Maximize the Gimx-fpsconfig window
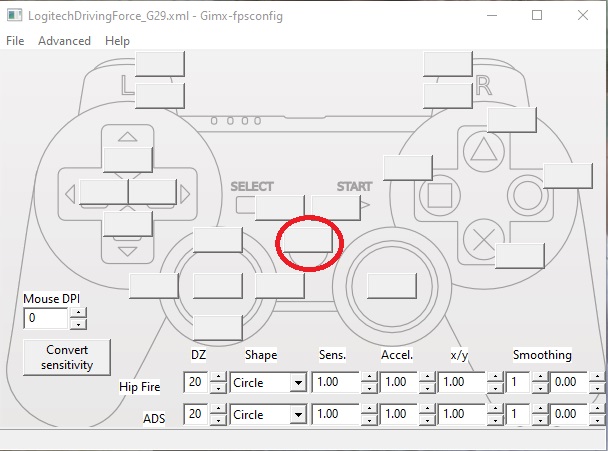 [x=537, y=15]
